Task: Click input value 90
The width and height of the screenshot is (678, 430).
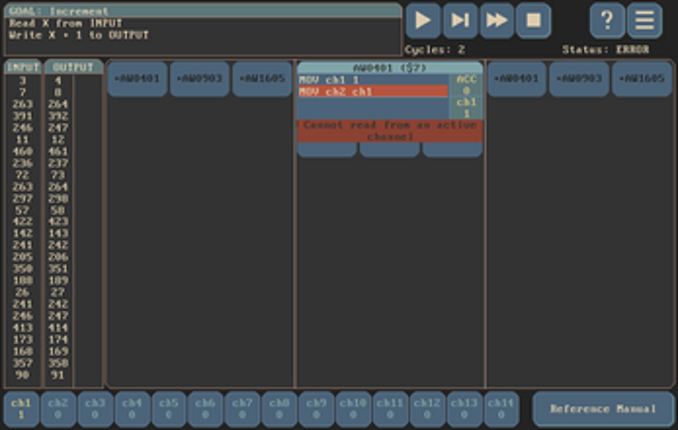Action: pos(22,375)
